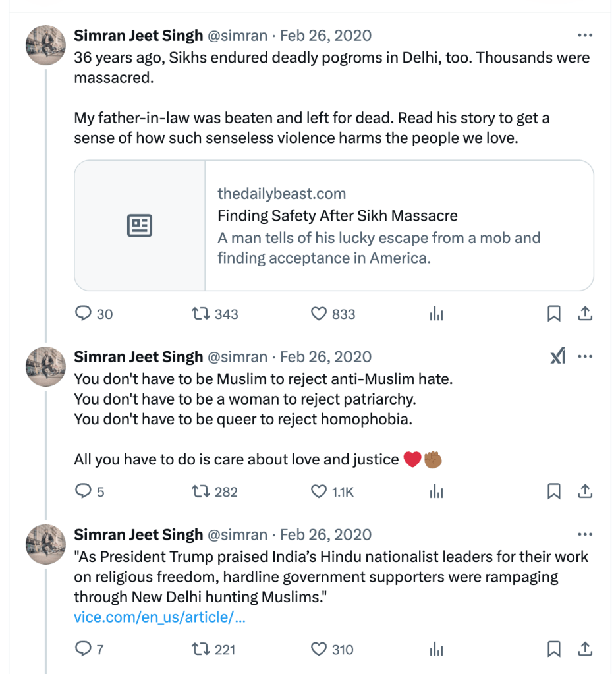Open the vice.com article link

click(x=159, y=617)
